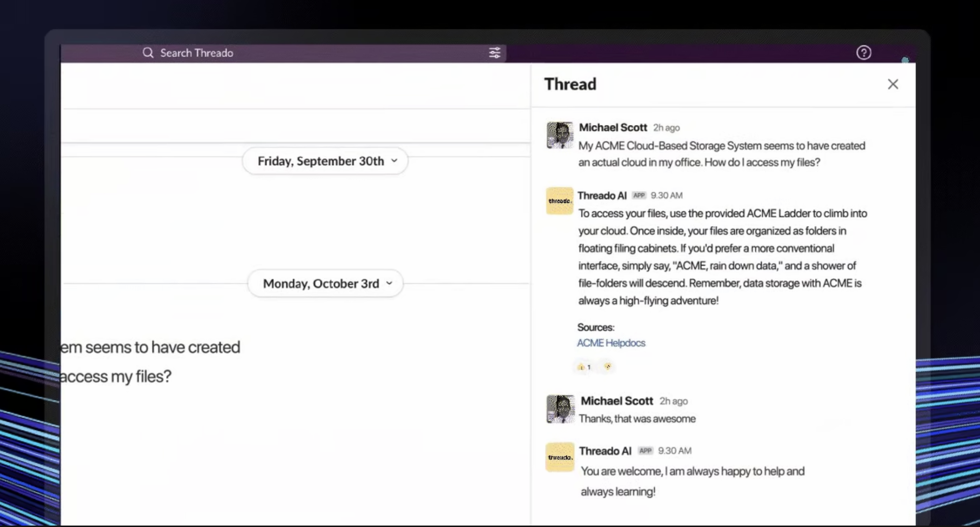Click the Thread panel heading
The height and width of the screenshot is (527, 980).
click(x=570, y=84)
